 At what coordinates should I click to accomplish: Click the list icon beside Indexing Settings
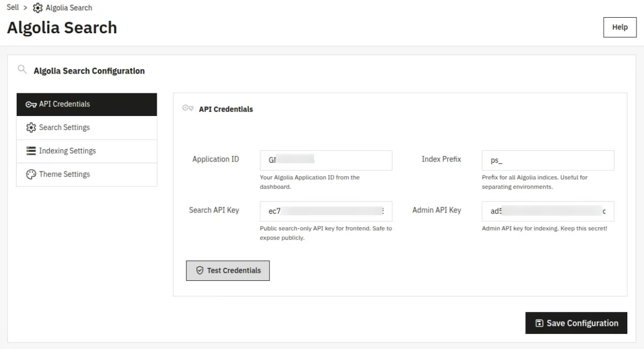[x=31, y=151]
